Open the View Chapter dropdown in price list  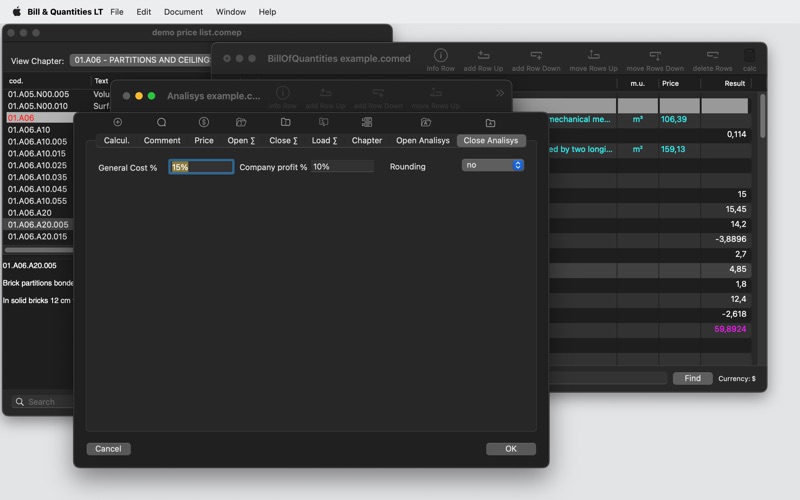(140, 60)
